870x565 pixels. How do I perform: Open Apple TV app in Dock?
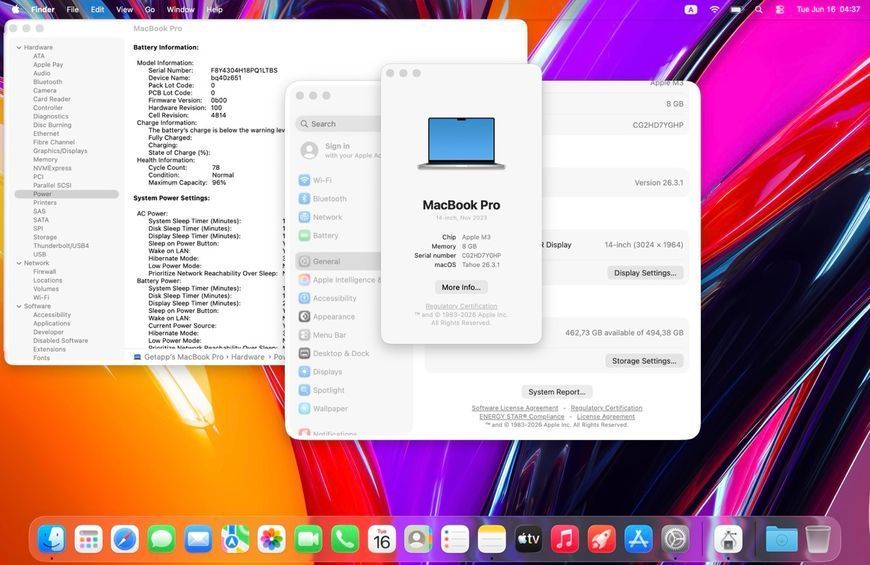[x=528, y=539]
